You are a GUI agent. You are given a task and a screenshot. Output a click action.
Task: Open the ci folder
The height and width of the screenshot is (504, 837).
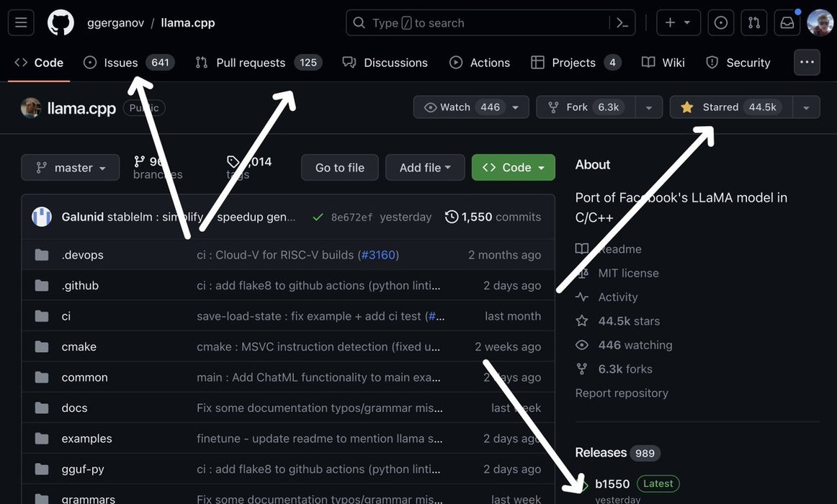click(x=66, y=316)
